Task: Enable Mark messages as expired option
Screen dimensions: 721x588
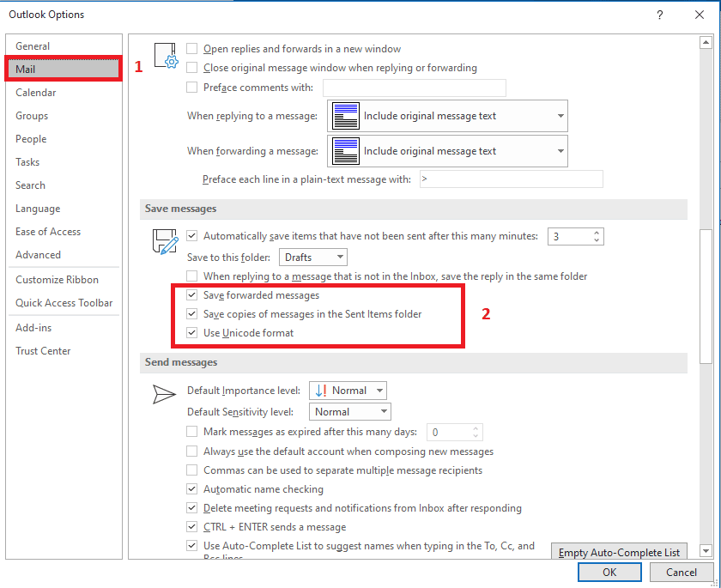Action: 191,431
